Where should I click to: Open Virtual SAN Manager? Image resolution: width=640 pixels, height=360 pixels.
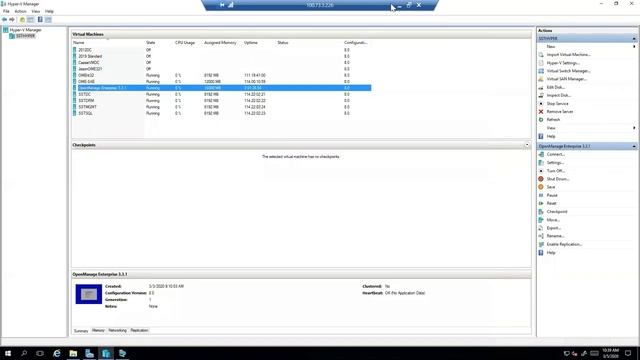[567, 79]
